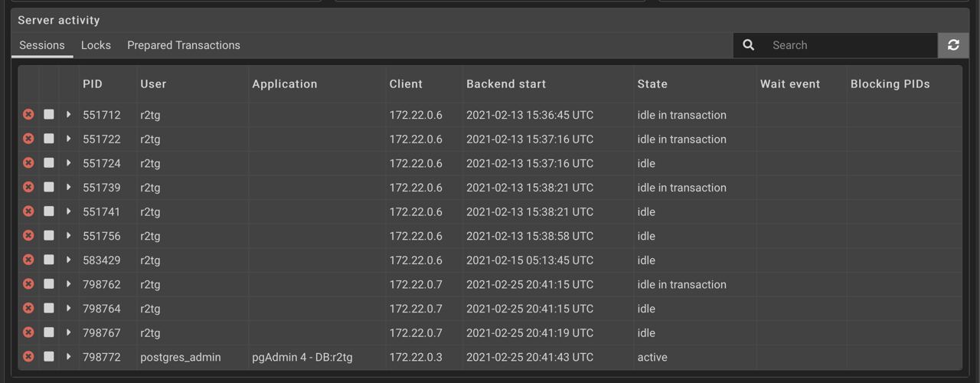The image size is (980, 383).
Task: Click the search magnifier icon
Action: (749, 45)
